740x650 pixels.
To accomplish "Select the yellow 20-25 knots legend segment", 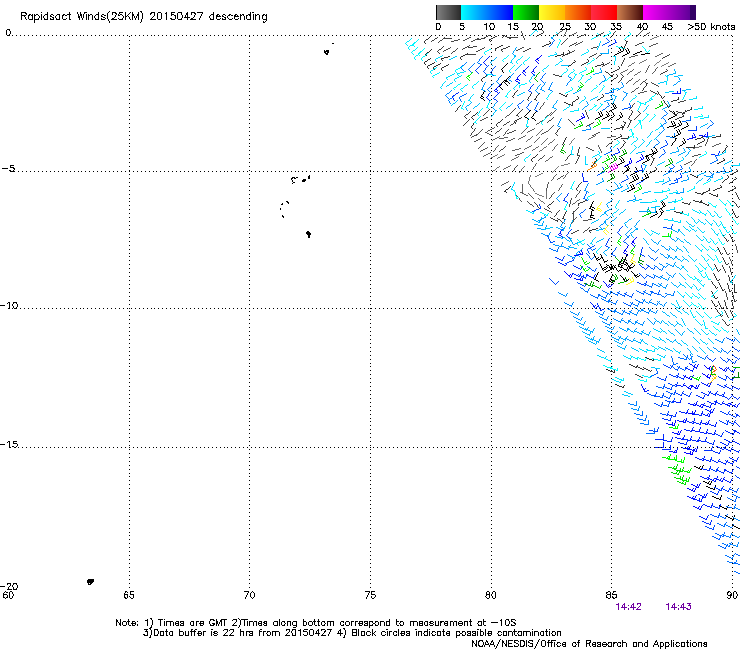I will point(552,12).
